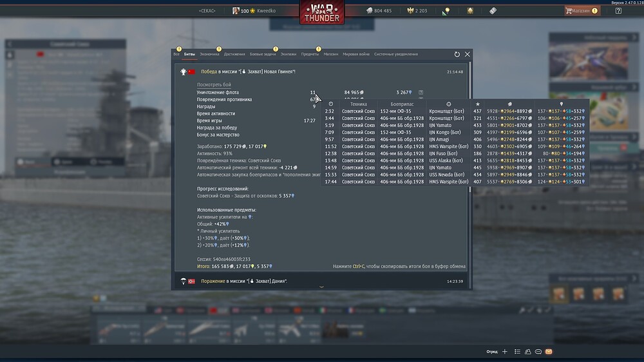Click the Посмотреть бой replay link
644x362 pixels.
214,84
